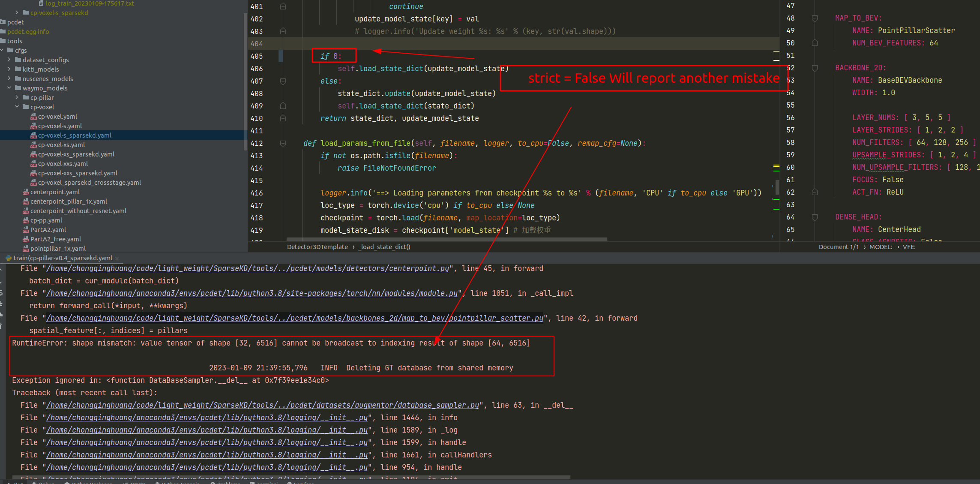The image size is (980, 484).
Task: Toggle fold marker beside DENSE_HEAD on line 64
Action: (x=815, y=217)
